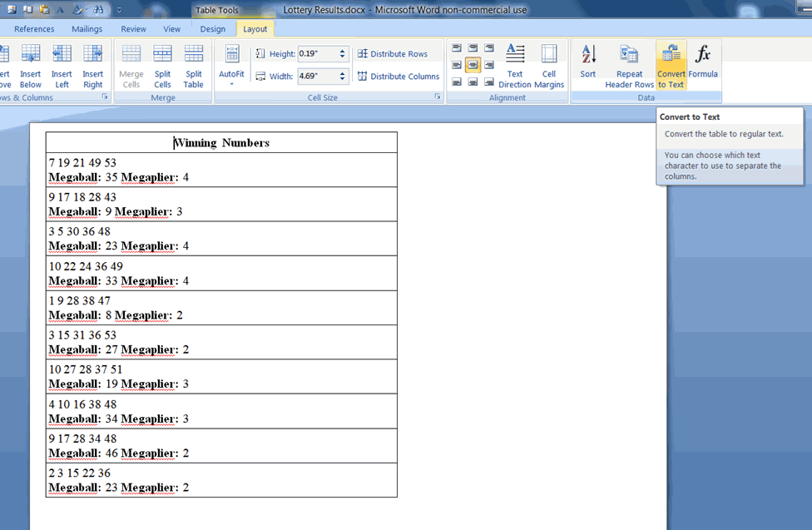Screen dimensions: 812x530
Task: Click Convert to Text
Action: [x=671, y=67]
